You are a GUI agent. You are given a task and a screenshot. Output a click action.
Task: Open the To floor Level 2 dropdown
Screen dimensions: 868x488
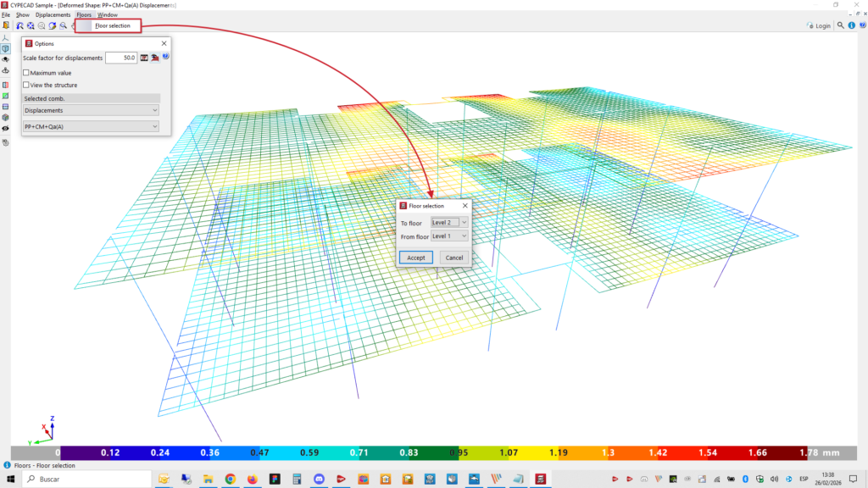click(x=449, y=223)
